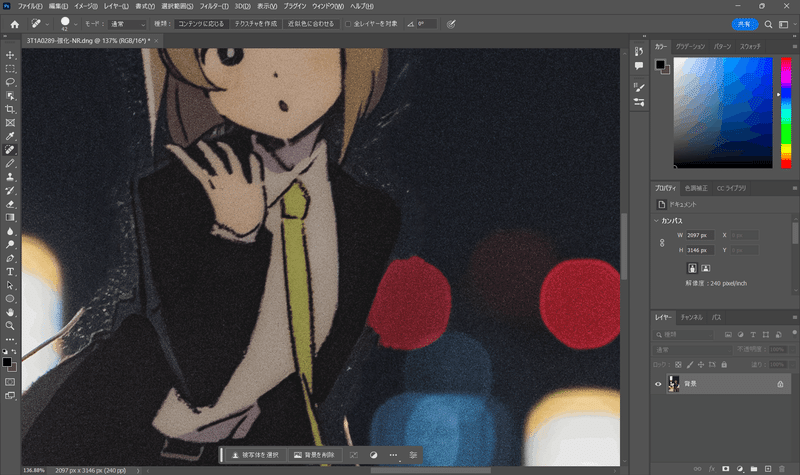Click the コンテンツに応じる button
This screenshot has width=800, height=475.
[201, 24]
